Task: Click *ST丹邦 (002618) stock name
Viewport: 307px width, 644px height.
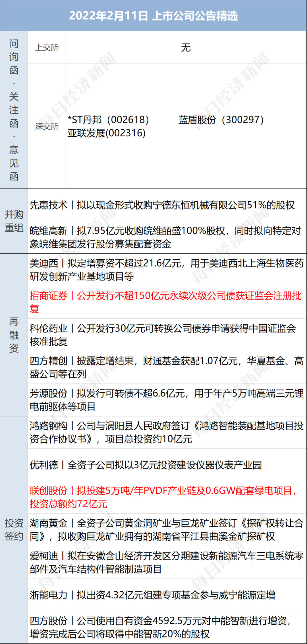Action: (108, 120)
